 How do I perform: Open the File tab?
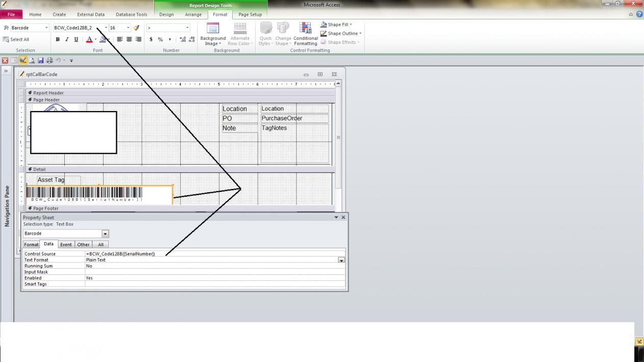click(11, 14)
